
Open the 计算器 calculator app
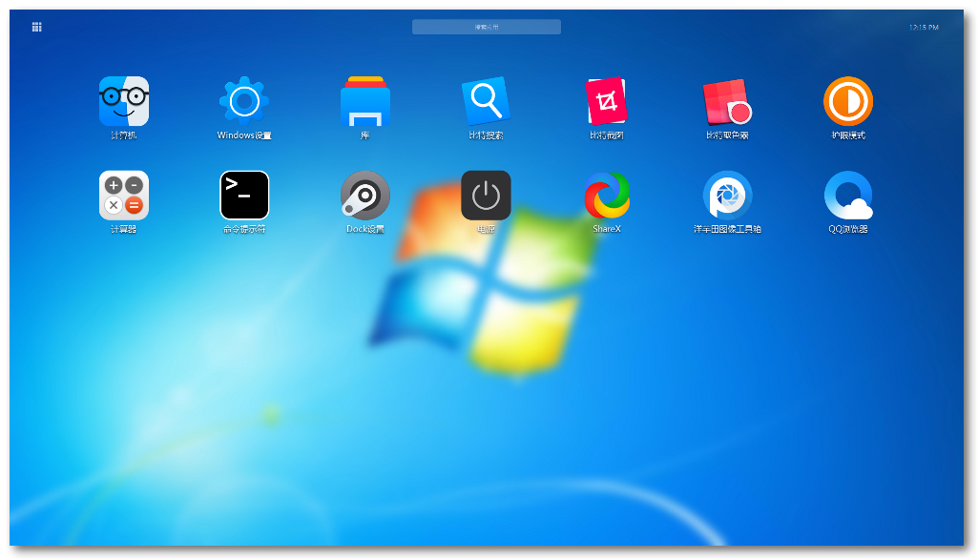point(124,195)
